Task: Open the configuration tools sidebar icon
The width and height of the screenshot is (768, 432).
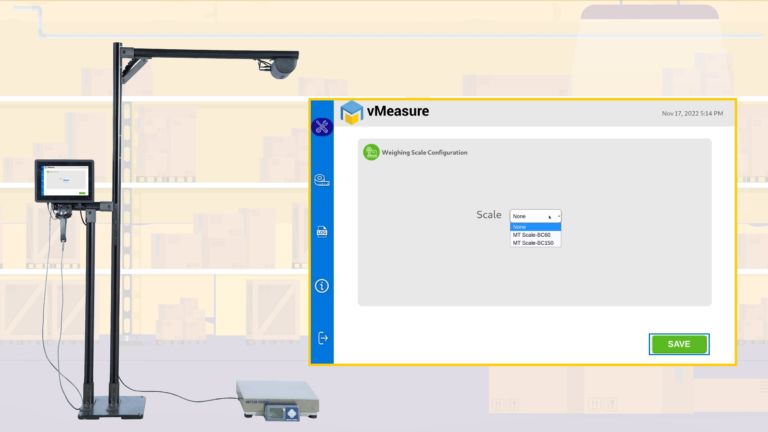Action: click(322, 127)
